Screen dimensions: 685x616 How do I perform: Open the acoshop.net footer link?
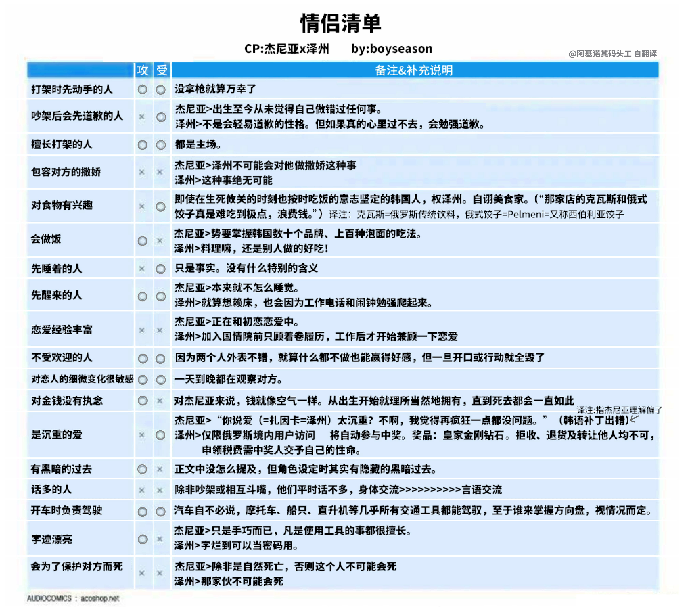pyautogui.click(x=100, y=598)
